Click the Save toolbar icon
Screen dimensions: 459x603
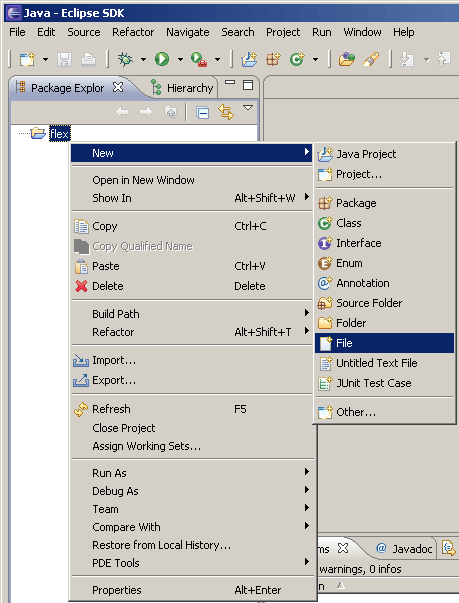coord(65,59)
